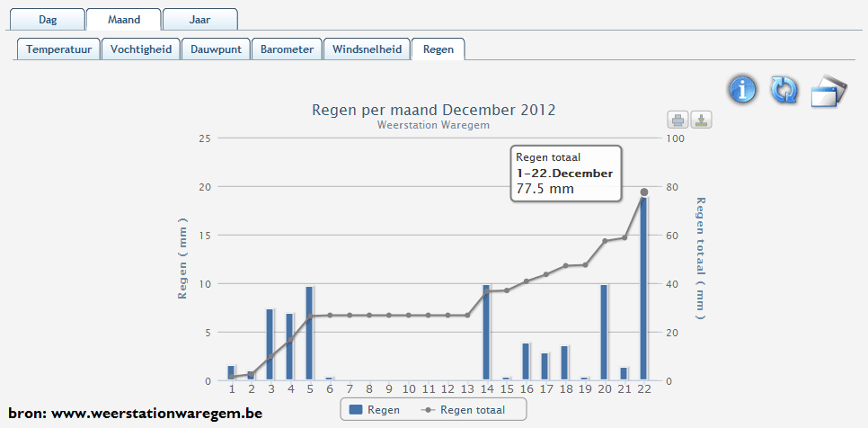
Task: View the Barometer tab
Action: pos(287,49)
